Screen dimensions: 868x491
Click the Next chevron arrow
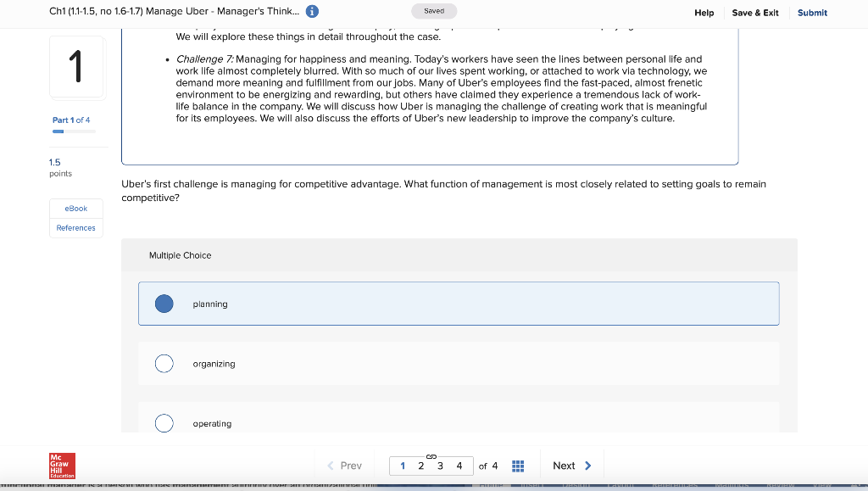[586, 465]
